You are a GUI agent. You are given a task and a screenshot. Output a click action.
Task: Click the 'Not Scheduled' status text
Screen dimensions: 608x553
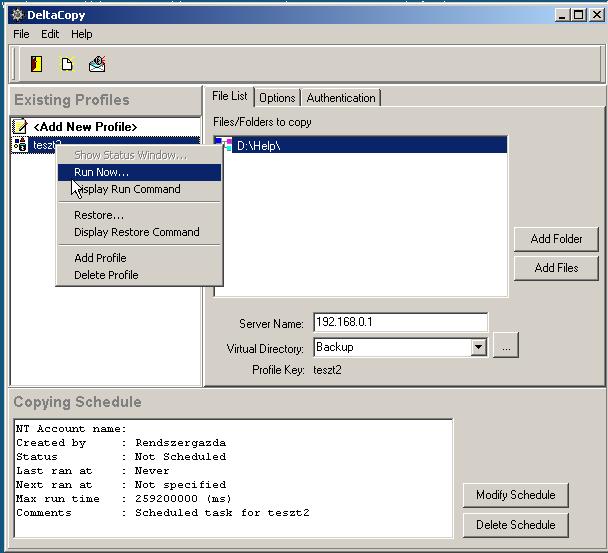pyautogui.click(x=180, y=456)
